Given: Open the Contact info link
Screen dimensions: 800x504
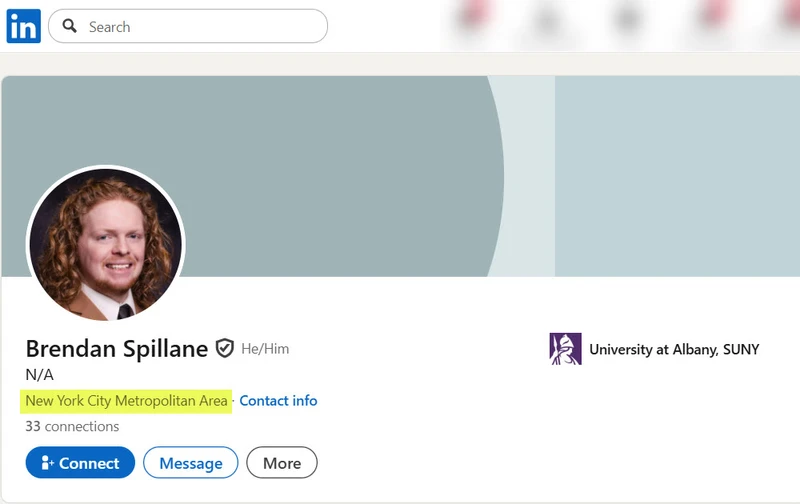Looking at the screenshot, I should [278, 401].
